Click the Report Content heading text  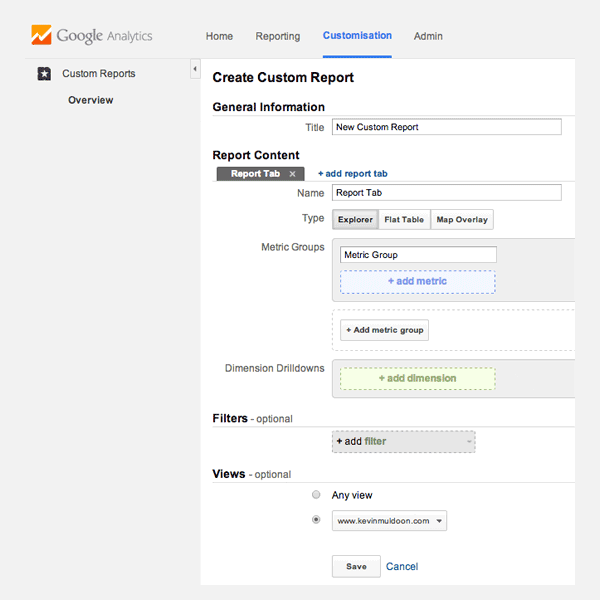click(256, 155)
